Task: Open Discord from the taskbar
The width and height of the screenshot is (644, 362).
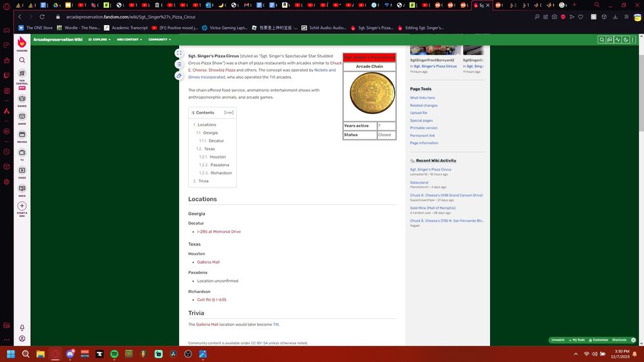Action: [70, 354]
